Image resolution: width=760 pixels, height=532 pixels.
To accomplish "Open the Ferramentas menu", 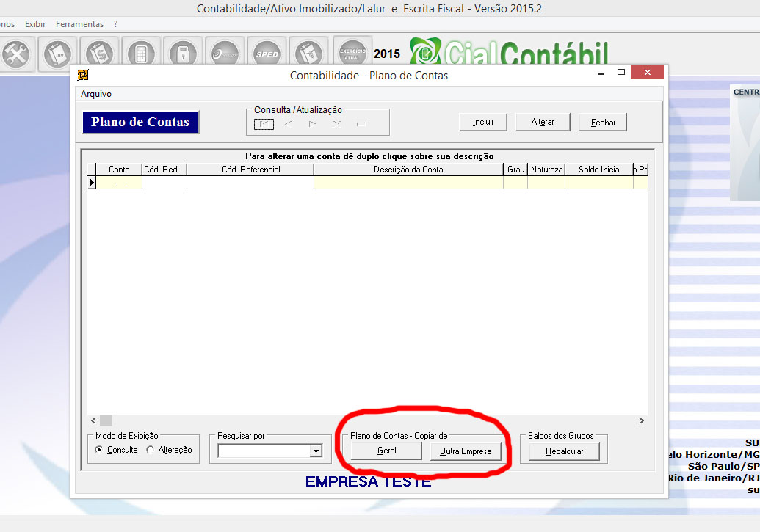I will pyautogui.click(x=79, y=24).
